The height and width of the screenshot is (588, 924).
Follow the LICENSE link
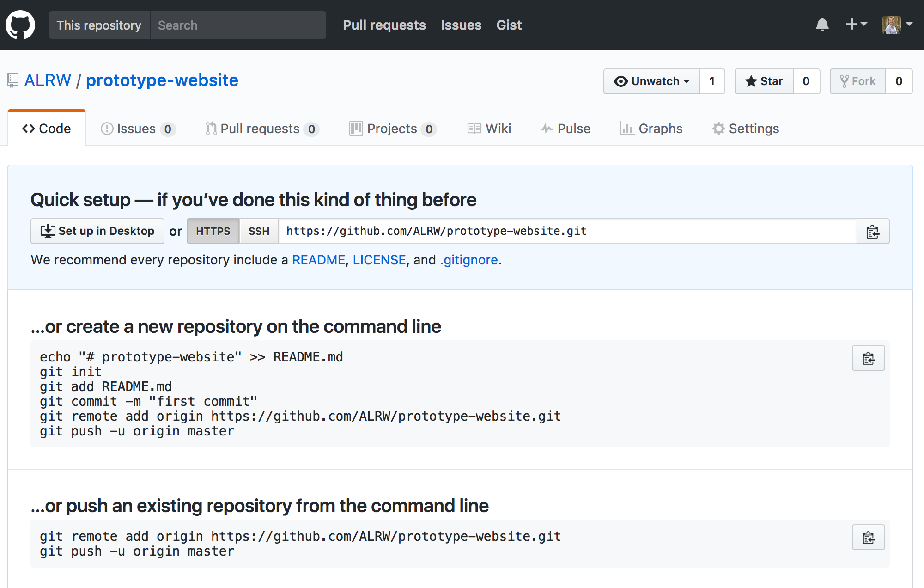pos(379,260)
